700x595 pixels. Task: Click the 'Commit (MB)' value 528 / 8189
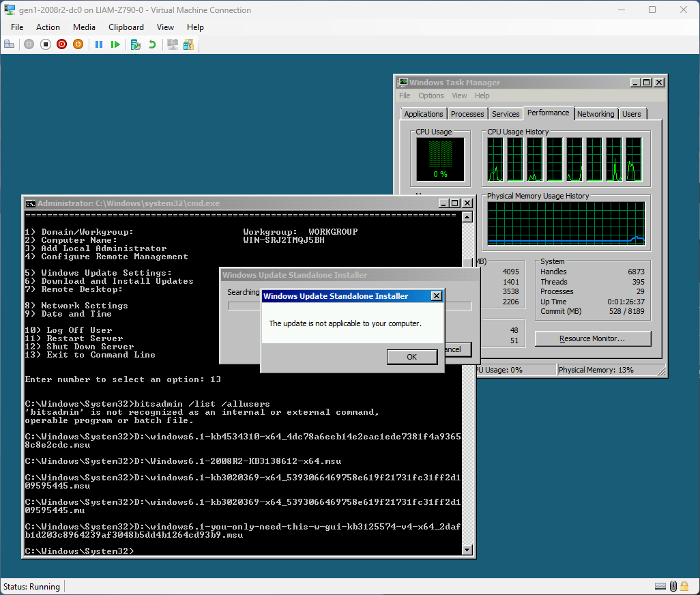[x=627, y=312]
